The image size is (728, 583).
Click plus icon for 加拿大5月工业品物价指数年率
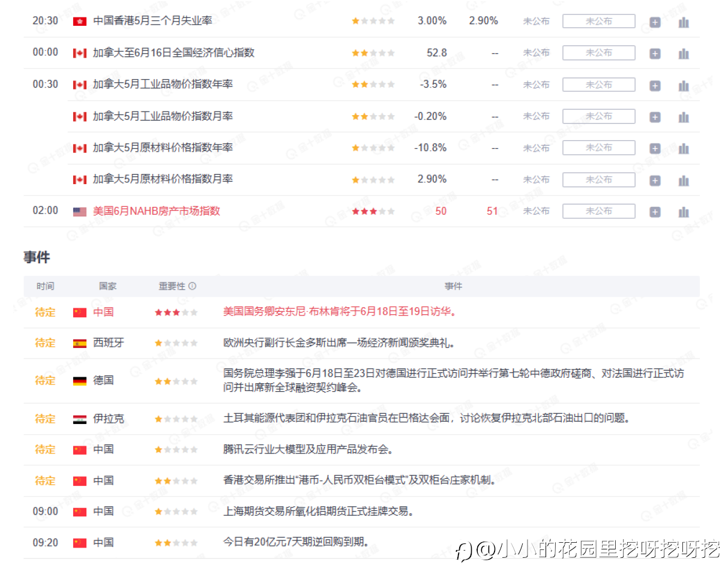pos(655,85)
